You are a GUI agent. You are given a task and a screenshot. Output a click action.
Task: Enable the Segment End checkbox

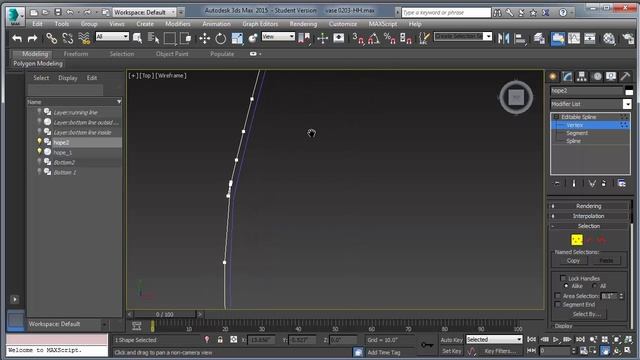point(558,304)
